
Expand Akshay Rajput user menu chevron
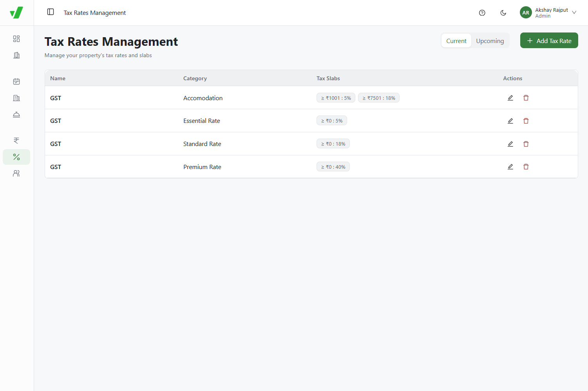click(x=574, y=13)
